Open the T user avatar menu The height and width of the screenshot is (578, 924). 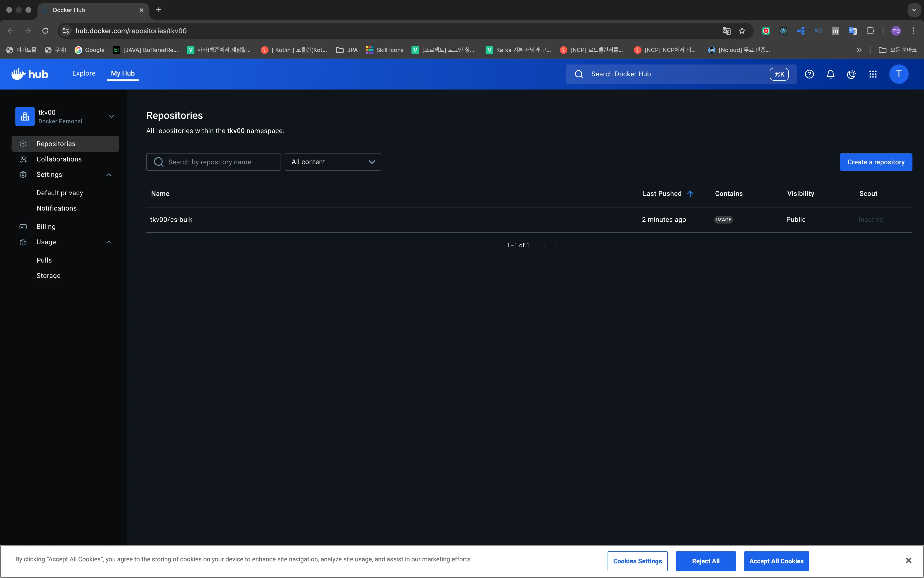click(898, 74)
